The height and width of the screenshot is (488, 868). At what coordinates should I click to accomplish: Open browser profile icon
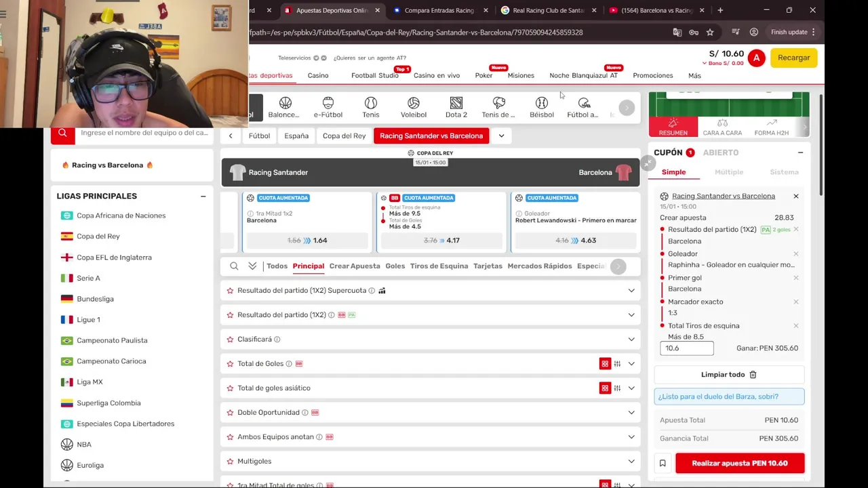tap(753, 32)
